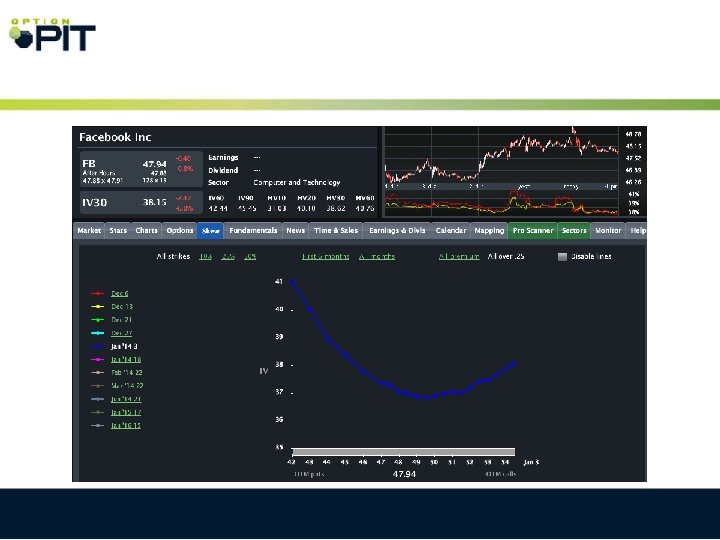Select the 25% strikes filter link
720x540 pixels.
click(228, 256)
